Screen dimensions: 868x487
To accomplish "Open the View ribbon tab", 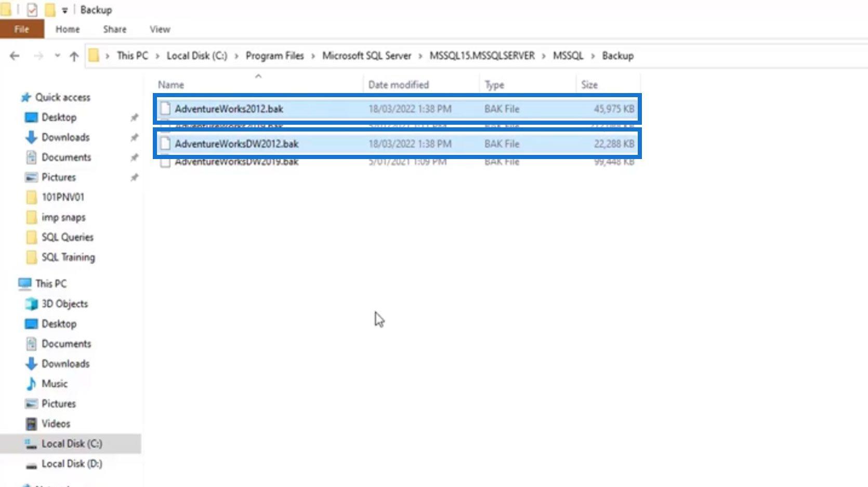I will (x=160, y=29).
